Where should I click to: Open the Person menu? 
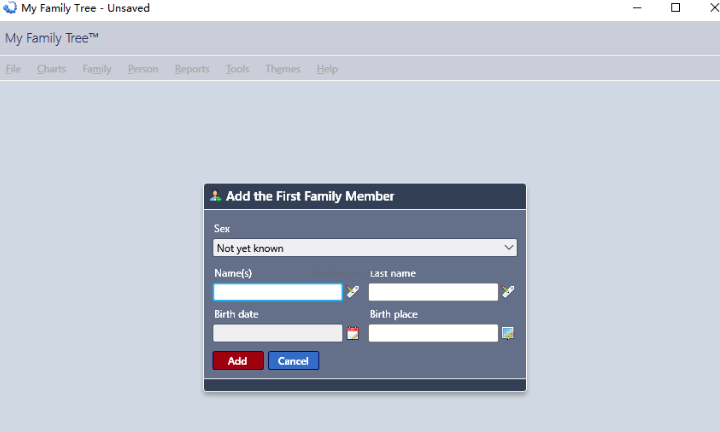tap(143, 69)
